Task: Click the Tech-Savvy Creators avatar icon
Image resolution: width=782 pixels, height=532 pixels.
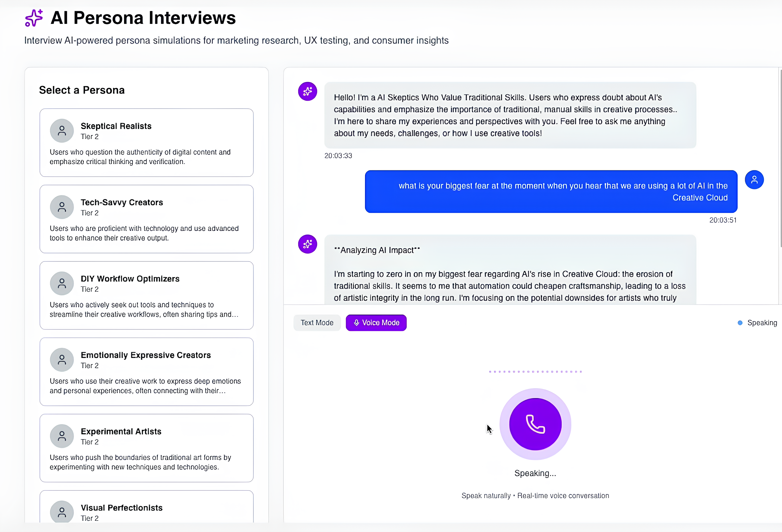Action: tap(62, 207)
